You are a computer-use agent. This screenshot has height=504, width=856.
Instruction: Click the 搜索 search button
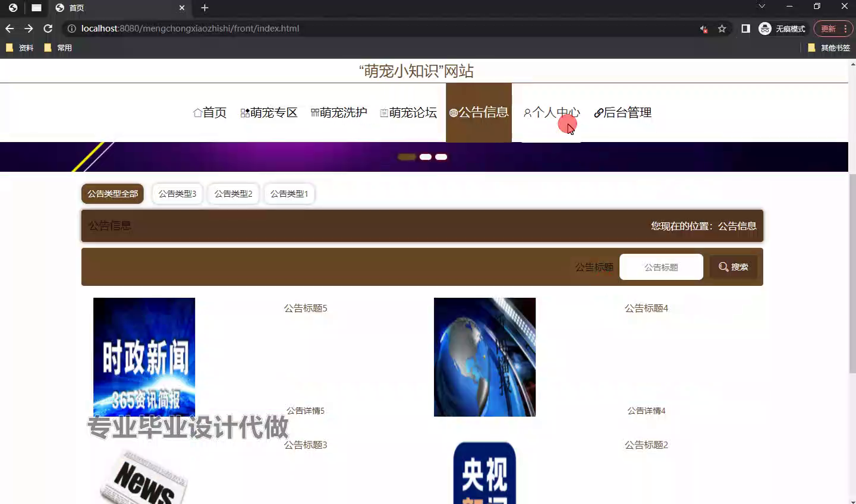coord(734,267)
